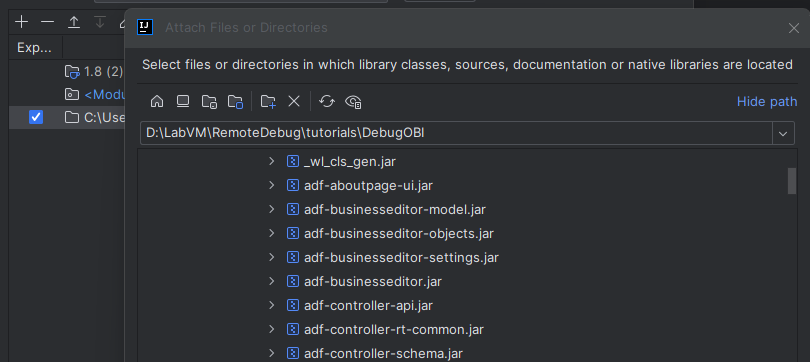Screen dimensions: 810x362
Task: Go to the home directory icon
Action: (x=157, y=101)
